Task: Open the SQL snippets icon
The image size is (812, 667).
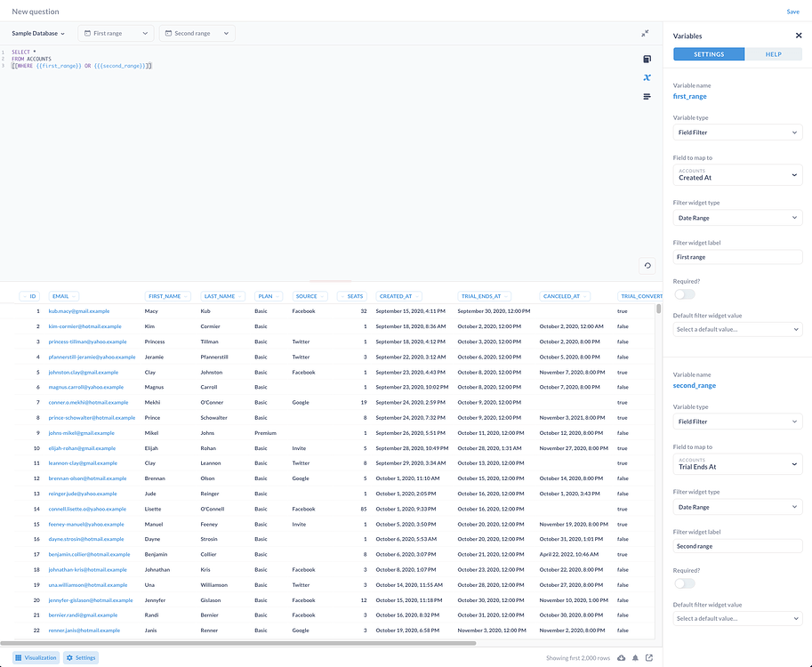Action: (647, 97)
